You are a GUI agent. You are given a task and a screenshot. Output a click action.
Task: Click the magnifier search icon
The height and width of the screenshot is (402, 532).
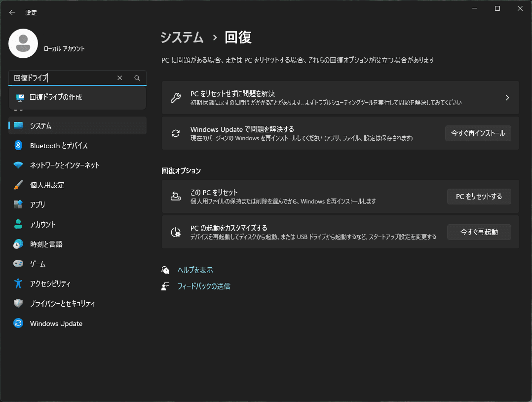(x=137, y=78)
